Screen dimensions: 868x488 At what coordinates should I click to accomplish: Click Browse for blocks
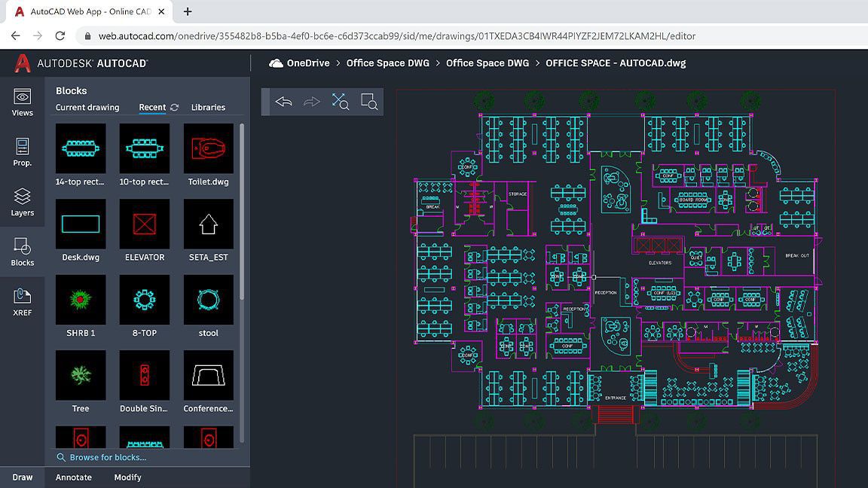(x=108, y=457)
